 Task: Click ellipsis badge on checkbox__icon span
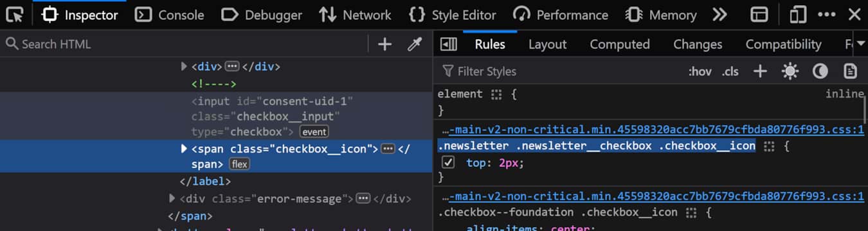pyautogui.click(x=387, y=149)
